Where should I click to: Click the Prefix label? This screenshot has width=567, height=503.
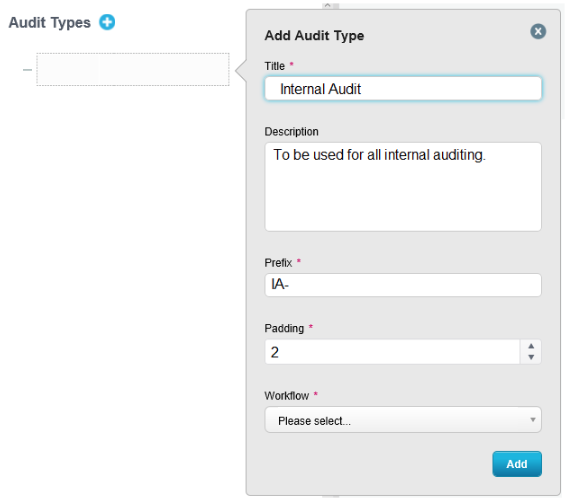point(278,263)
